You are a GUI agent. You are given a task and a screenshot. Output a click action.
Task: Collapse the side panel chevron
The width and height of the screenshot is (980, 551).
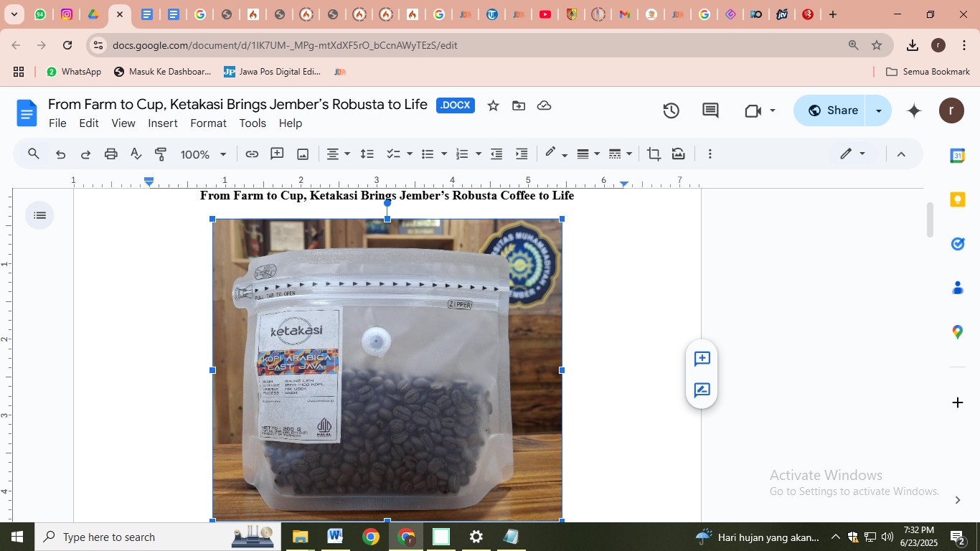[x=957, y=500]
